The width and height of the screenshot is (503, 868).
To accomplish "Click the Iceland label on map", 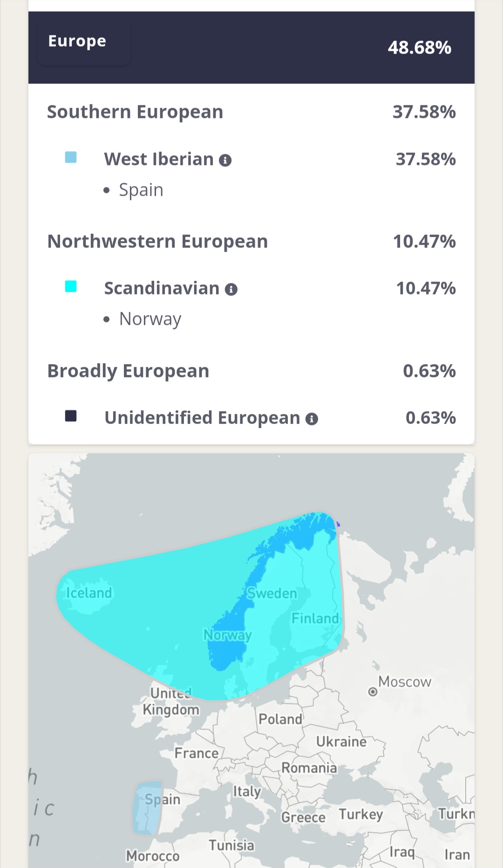I will coord(89,593).
